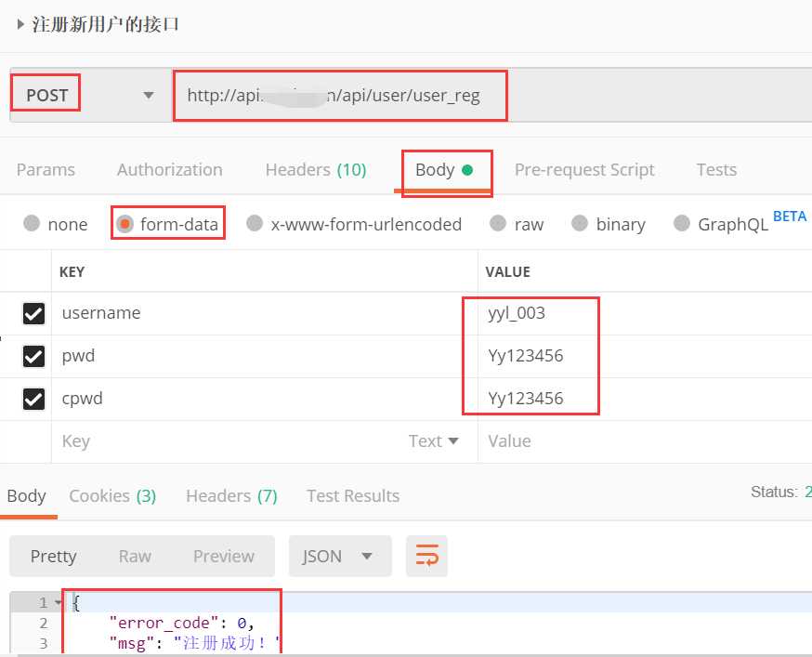The image size is (812, 657).
Task: Uncheck the cpwd parameter row
Action: point(33,399)
